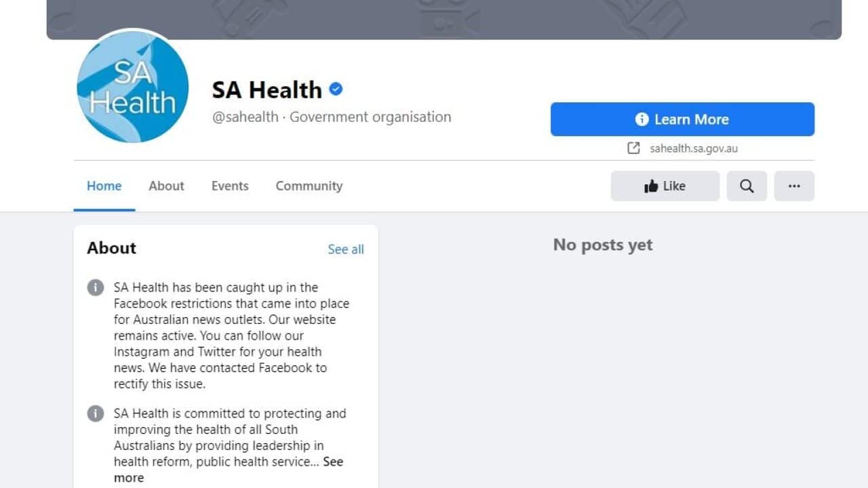Open the three-dot more options menu

pos(794,186)
